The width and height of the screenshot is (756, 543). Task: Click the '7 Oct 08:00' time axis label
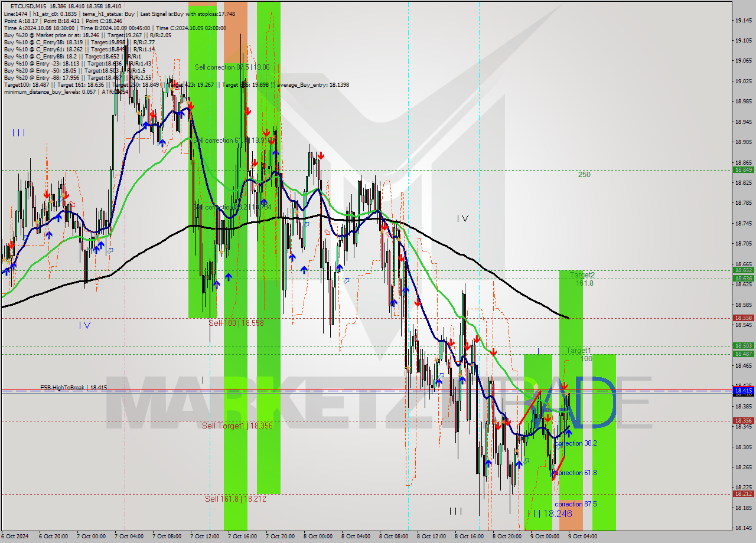[166, 537]
